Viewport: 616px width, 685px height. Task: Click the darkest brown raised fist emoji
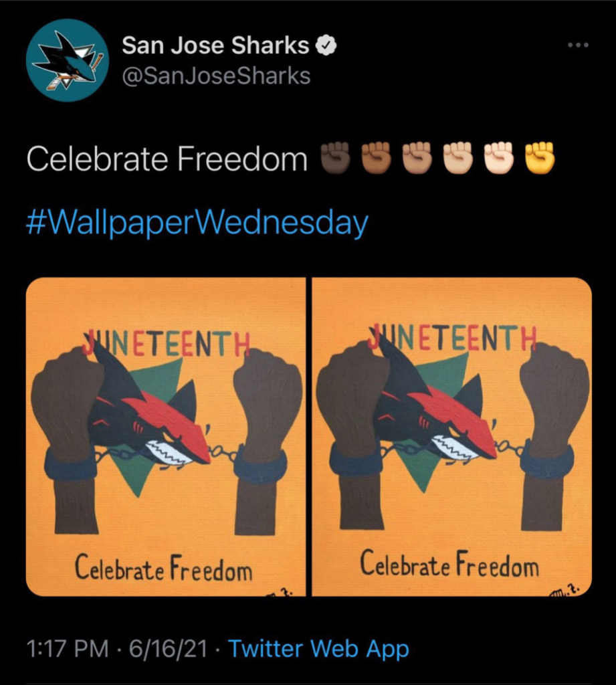coord(335,159)
